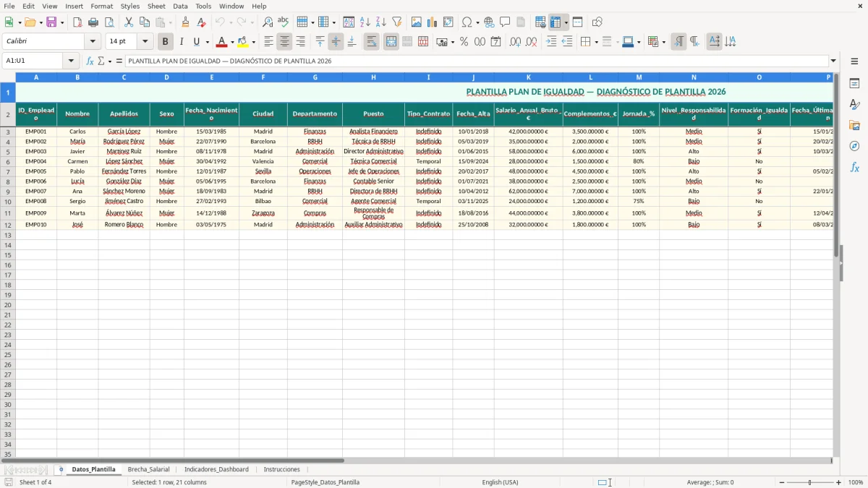The height and width of the screenshot is (488, 868).
Task: Select column header K
Action: click(529, 77)
